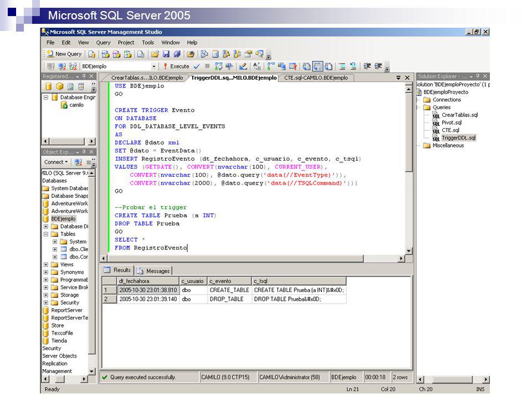Click the Database Engine Query icon beside New Query
The width and height of the screenshot is (532, 399).
91,54
